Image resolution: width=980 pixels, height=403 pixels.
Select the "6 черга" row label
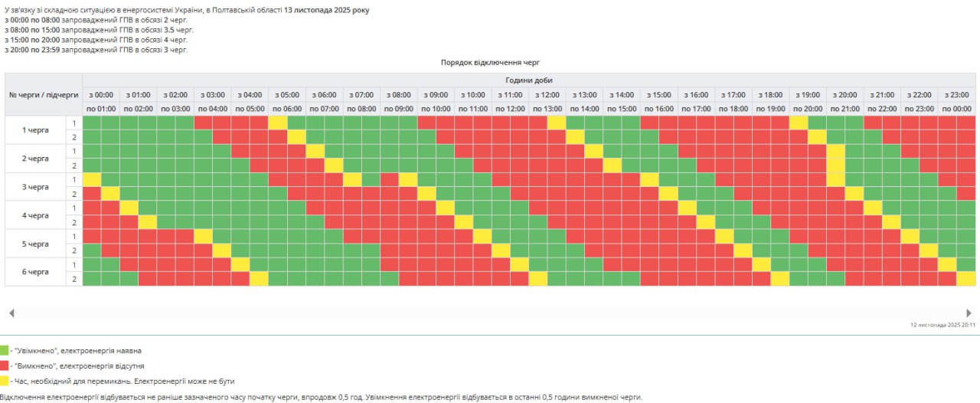pyautogui.click(x=35, y=272)
